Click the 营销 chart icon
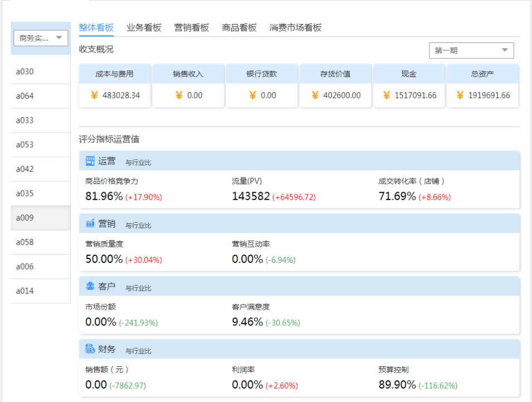This screenshot has height=402, width=532. (90, 224)
